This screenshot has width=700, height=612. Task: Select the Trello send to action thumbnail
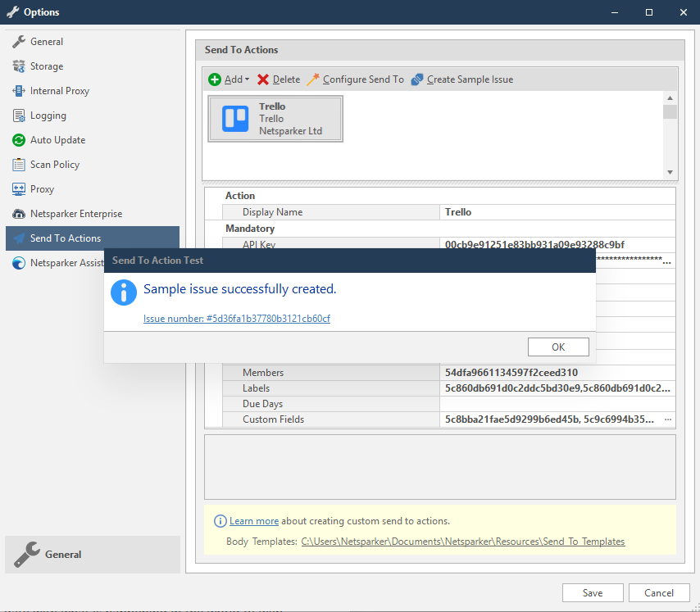[275, 118]
